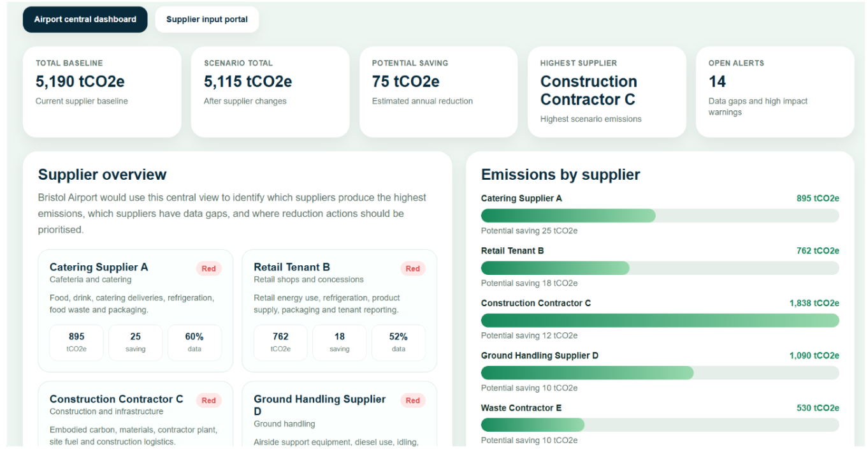Click the 52% data stat in Retail Tenant B
This screenshot has width=868, height=454.
398,342
